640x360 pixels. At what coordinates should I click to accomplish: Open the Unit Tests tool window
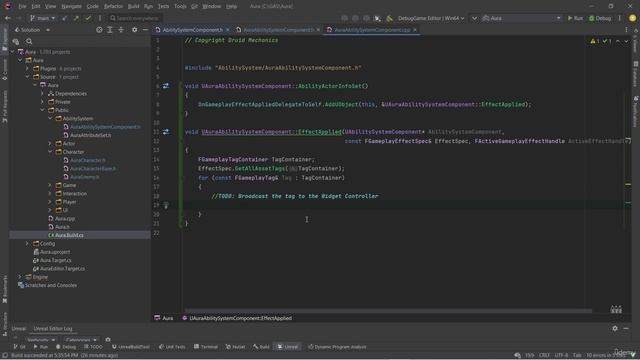(x=172, y=347)
